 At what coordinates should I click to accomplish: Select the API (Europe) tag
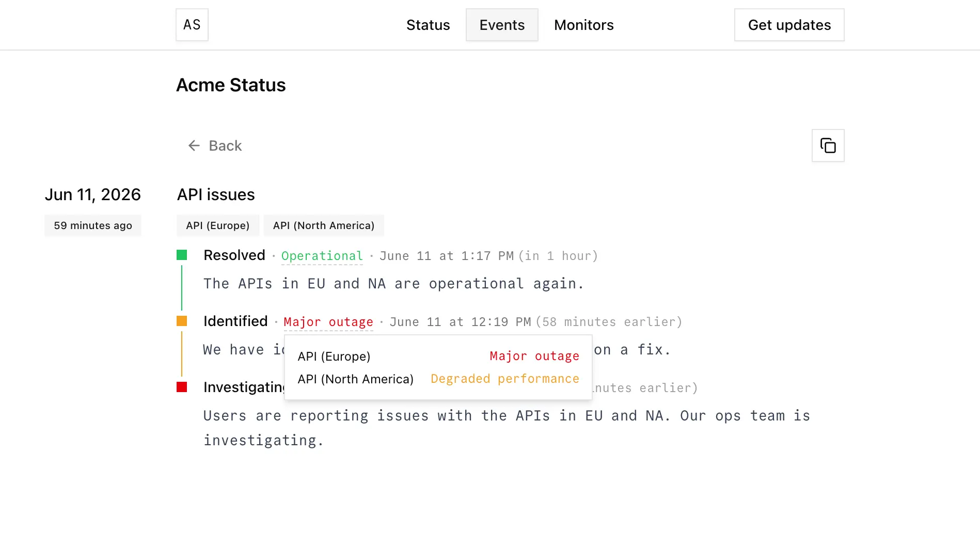tap(218, 225)
